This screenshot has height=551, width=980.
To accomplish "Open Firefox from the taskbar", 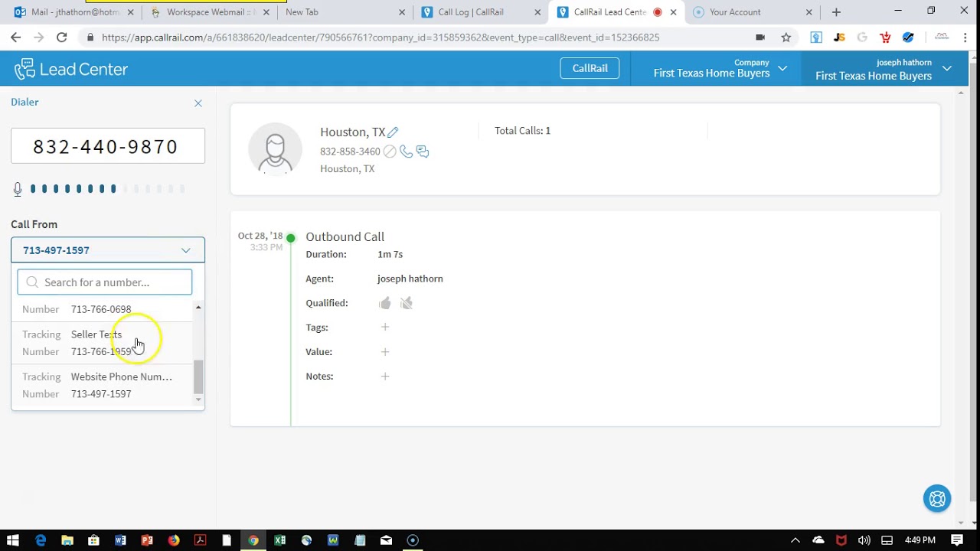I will [x=174, y=540].
